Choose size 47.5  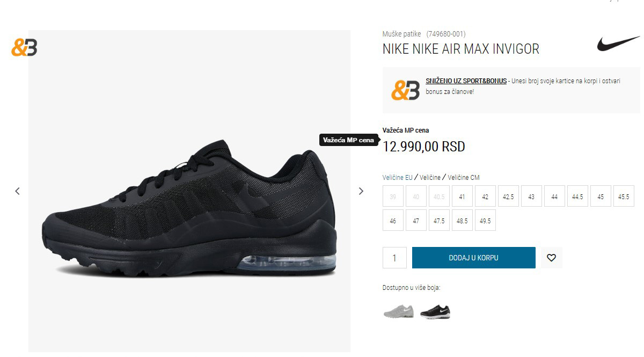[439, 221]
